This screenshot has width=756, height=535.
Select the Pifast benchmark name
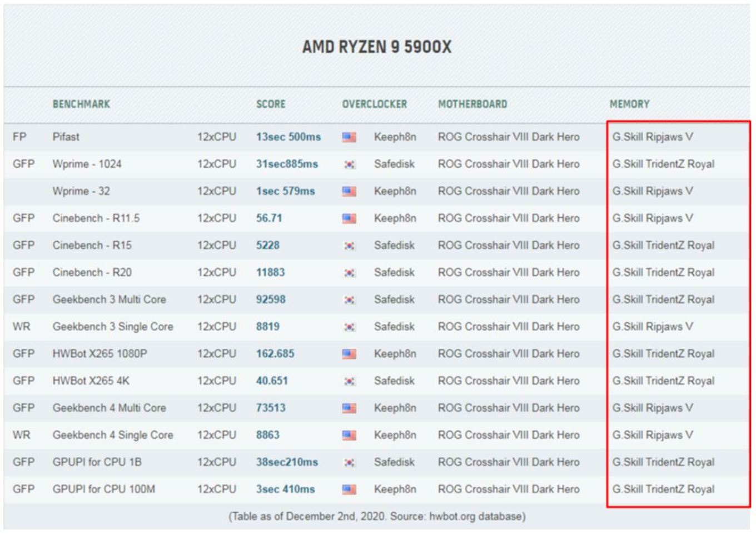[x=66, y=137]
